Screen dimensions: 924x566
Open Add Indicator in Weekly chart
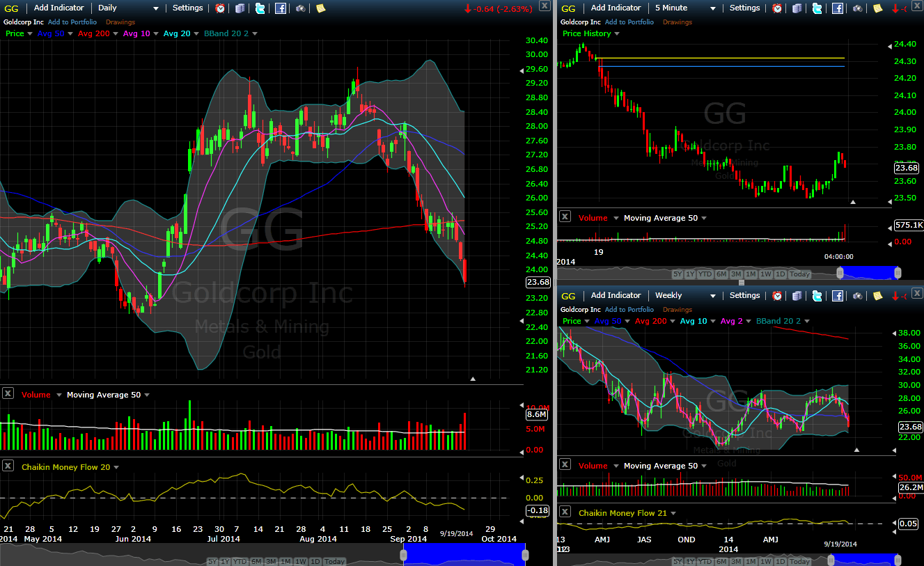click(616, 295)
